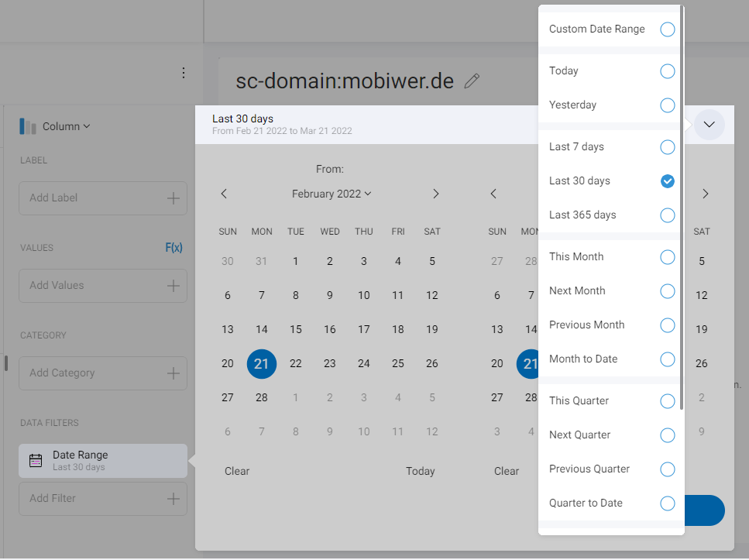749x560 pixels.
Task: Click Clear under the From calendar
Action: [237, 471]
